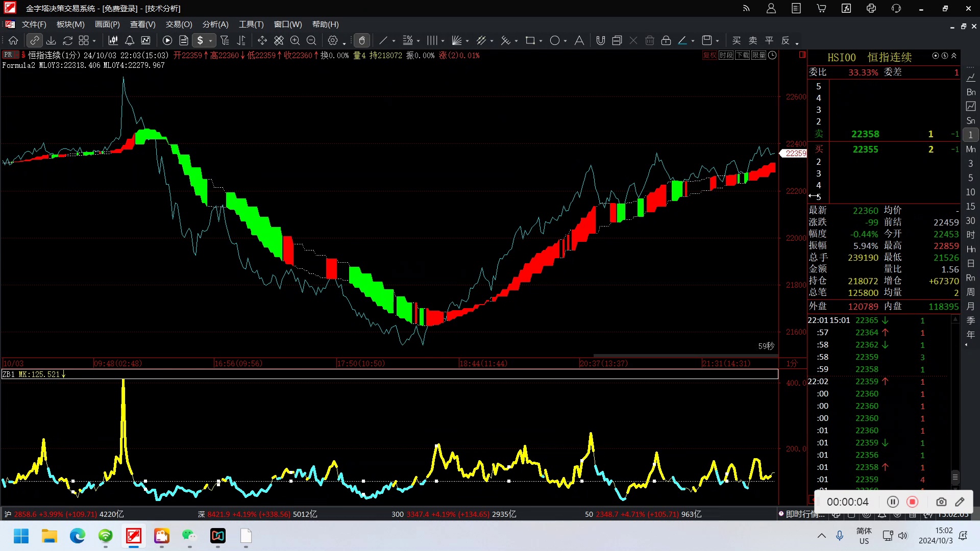Click the zoom out magnifier icon
Screen dimensions: 980x551
[x=311, y=40]
